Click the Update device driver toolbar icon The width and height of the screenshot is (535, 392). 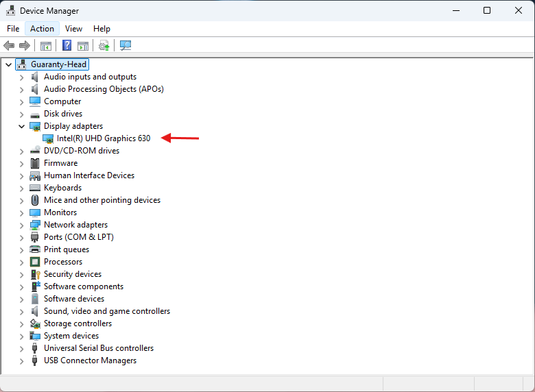(104, 46)
